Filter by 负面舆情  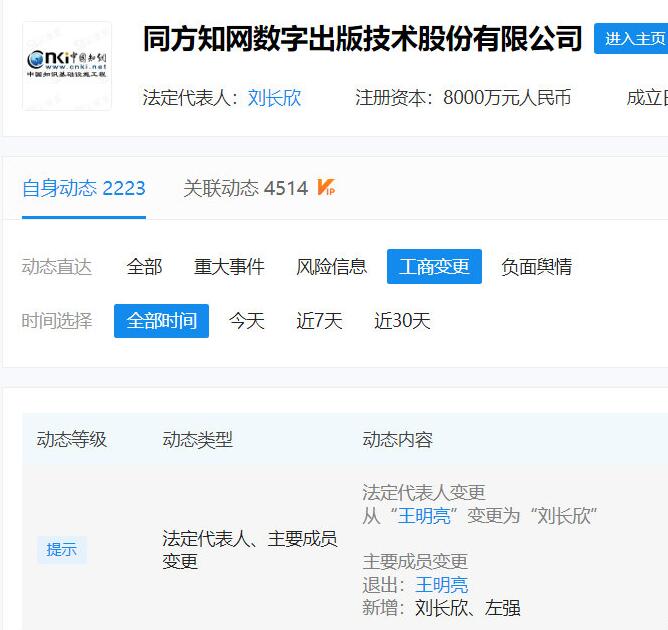[536, 267]
